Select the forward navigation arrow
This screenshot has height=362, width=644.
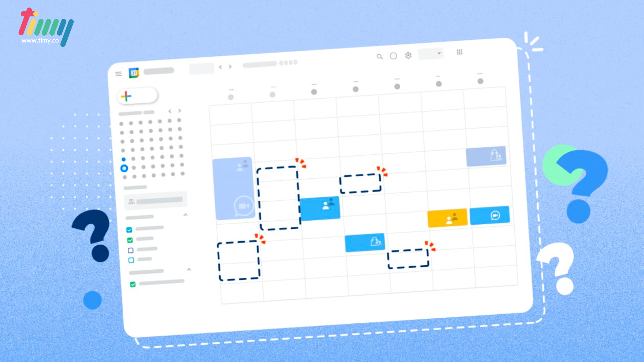(x=230, y=67)
